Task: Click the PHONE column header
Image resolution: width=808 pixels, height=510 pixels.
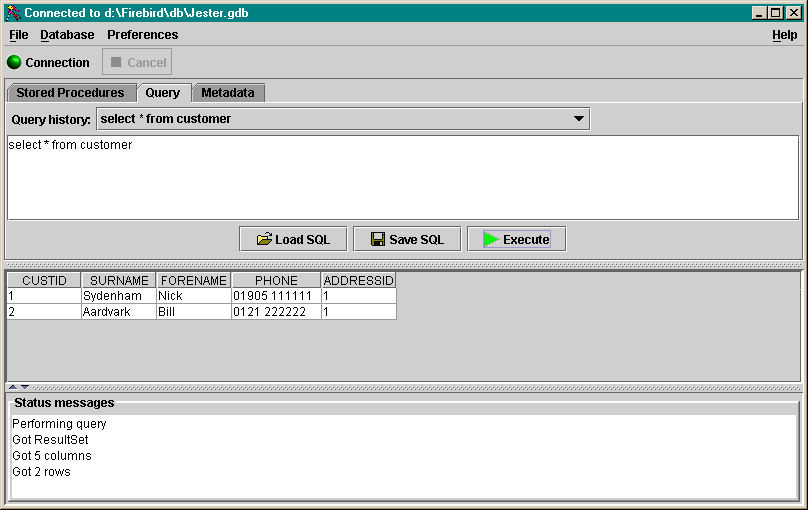Action: click(276, 281)
